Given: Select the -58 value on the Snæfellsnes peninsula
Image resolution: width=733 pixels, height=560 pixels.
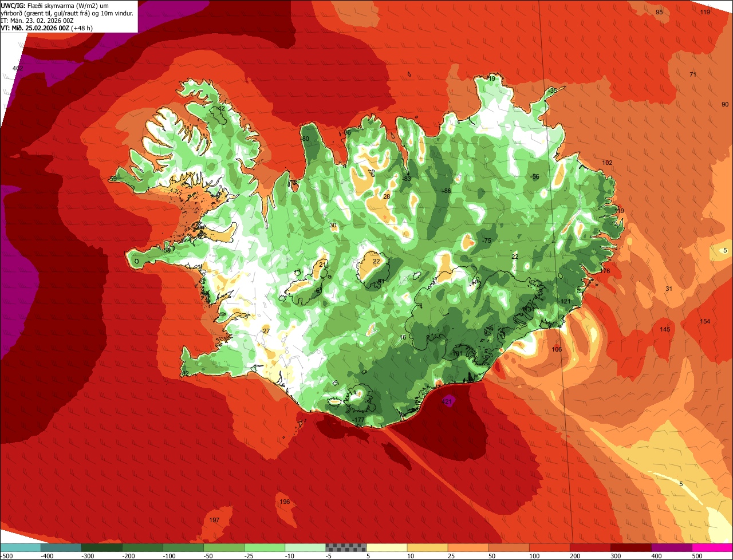Looking at the screenshot, I should pos(166,250).
